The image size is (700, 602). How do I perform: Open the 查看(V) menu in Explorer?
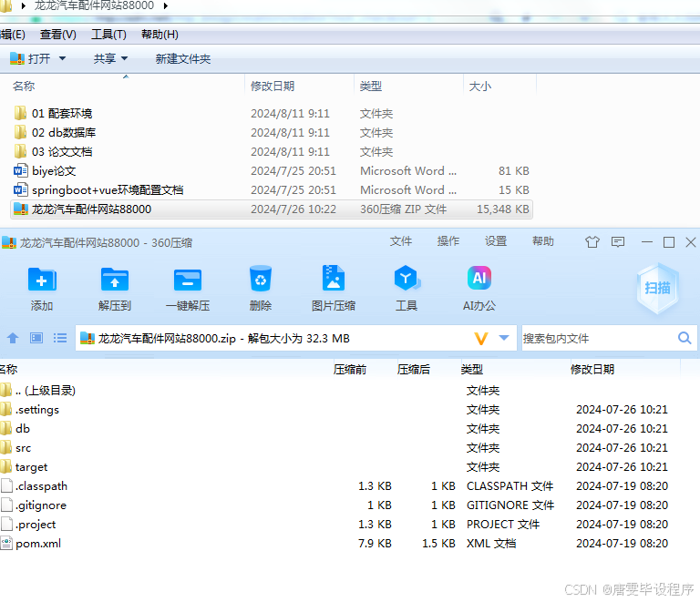[x=58, y=35]
